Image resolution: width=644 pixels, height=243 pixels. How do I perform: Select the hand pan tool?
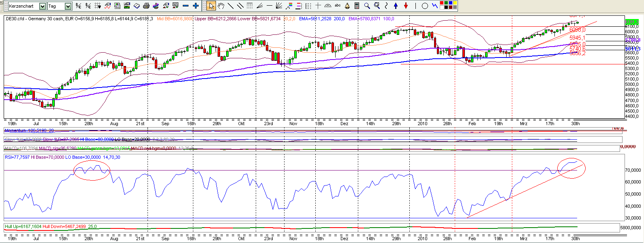pos(221,6)
